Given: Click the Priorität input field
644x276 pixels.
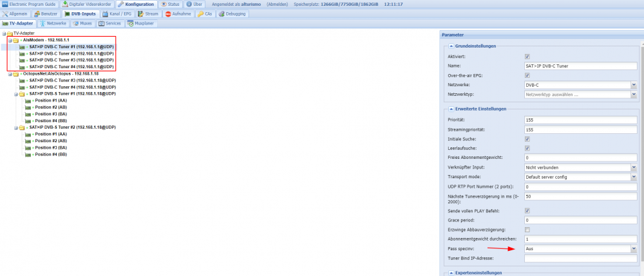Looking at the screenshot, I should pyautogui.click(x=581, y=120).
